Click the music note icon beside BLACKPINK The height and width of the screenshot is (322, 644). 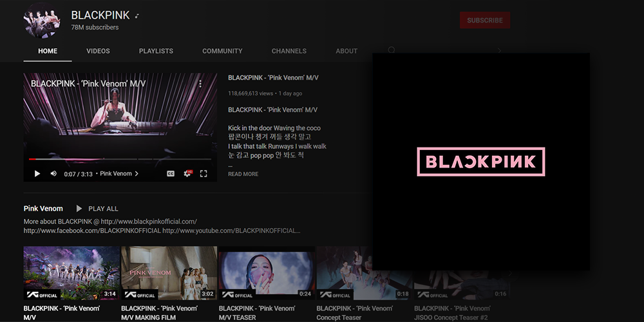137,16
